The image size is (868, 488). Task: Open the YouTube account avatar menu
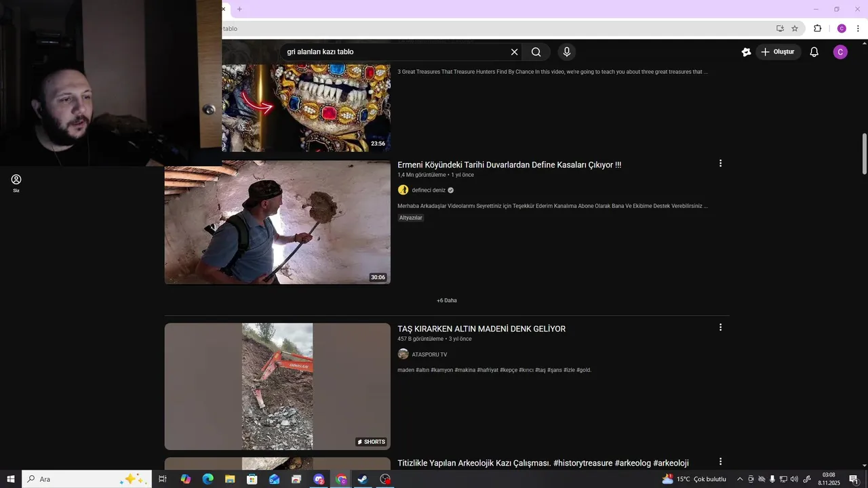(840, 52)
